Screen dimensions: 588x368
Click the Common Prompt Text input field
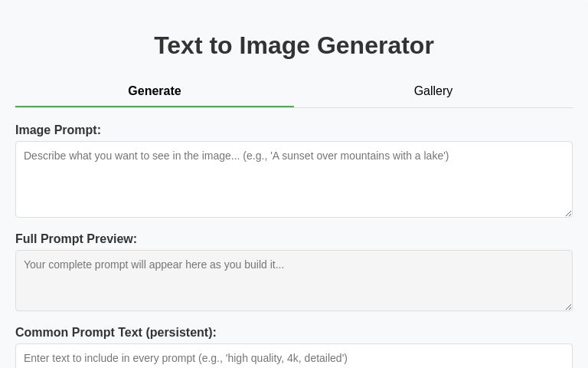pos(294,357)
